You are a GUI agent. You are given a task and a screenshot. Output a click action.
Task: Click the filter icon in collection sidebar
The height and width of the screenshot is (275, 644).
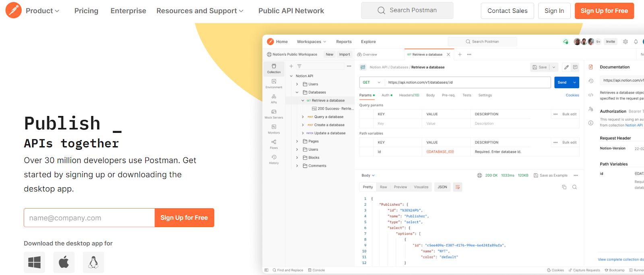coord(299,66)
